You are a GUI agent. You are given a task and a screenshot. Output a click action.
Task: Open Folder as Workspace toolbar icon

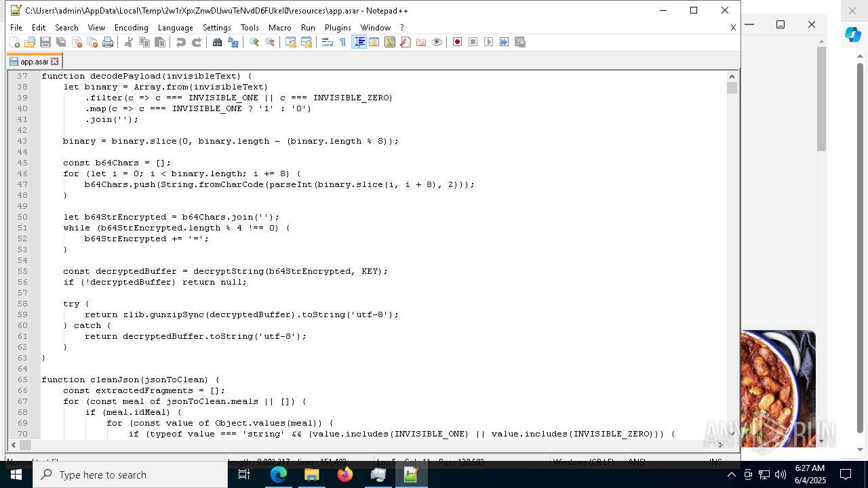421,42
